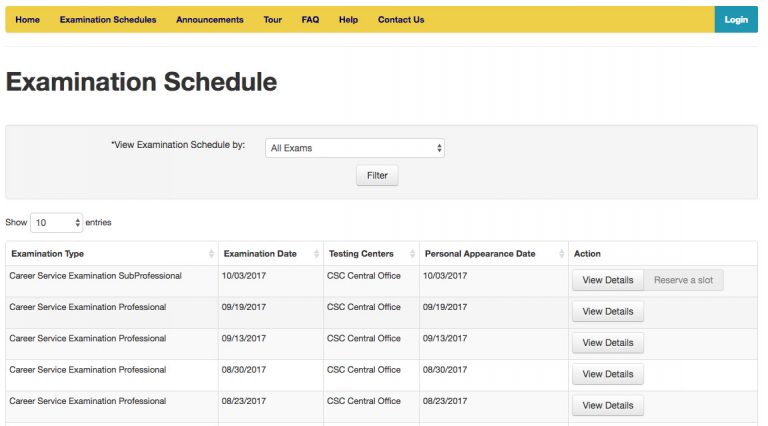Image resolution: width=768 pixels, height=426 pixels.
Task: Click CSC Central Office in 08/23/2017 row
Action: coord(364,401)
